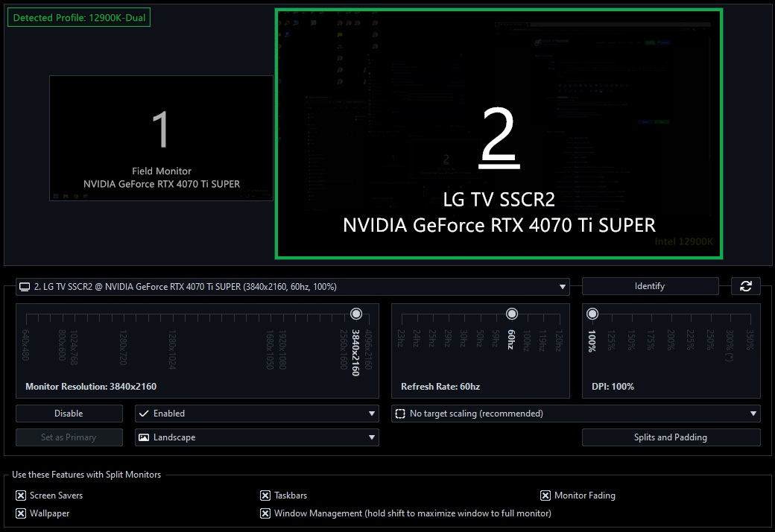Toggle the Screen Savers checkbox

[x=20, y=495]
